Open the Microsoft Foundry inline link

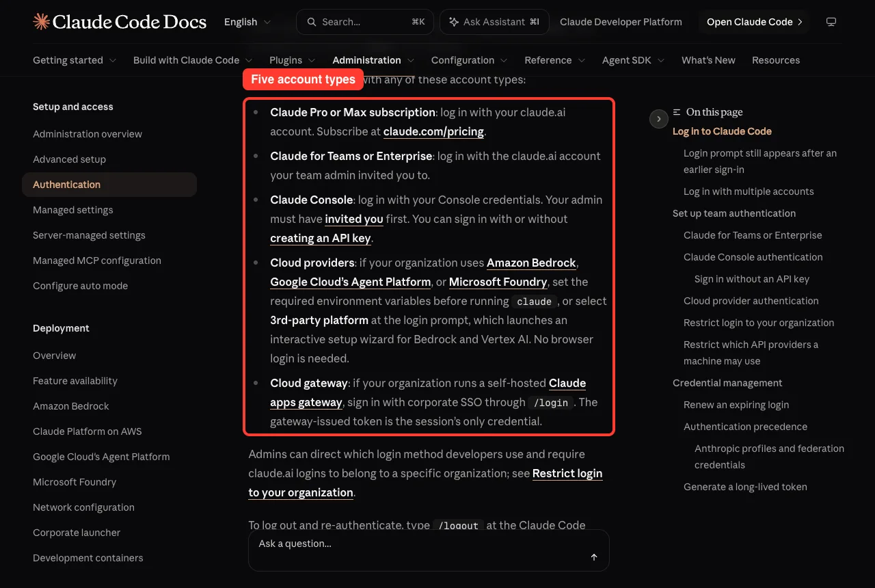(498, 282)
